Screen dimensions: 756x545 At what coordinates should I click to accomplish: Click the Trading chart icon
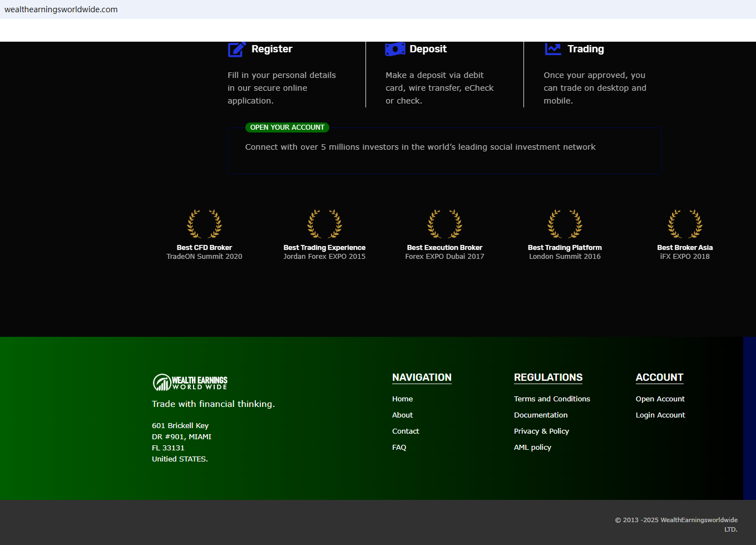pos(553,50)
